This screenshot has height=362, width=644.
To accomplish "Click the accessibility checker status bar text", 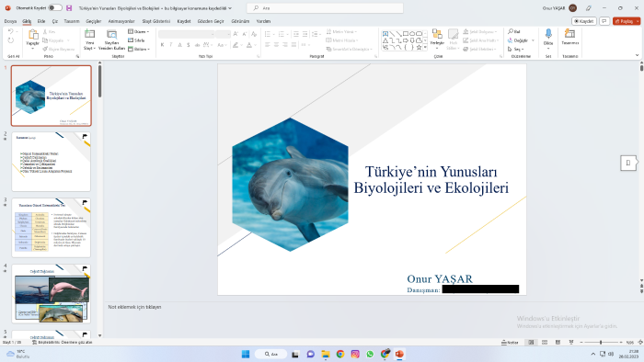I will (x=62, y=342).
